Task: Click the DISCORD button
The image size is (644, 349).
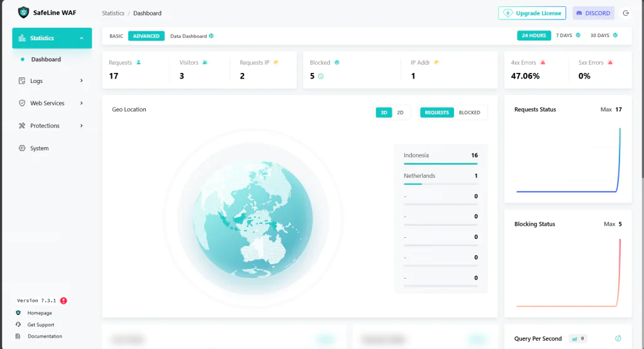Action: tap(594, 13)
